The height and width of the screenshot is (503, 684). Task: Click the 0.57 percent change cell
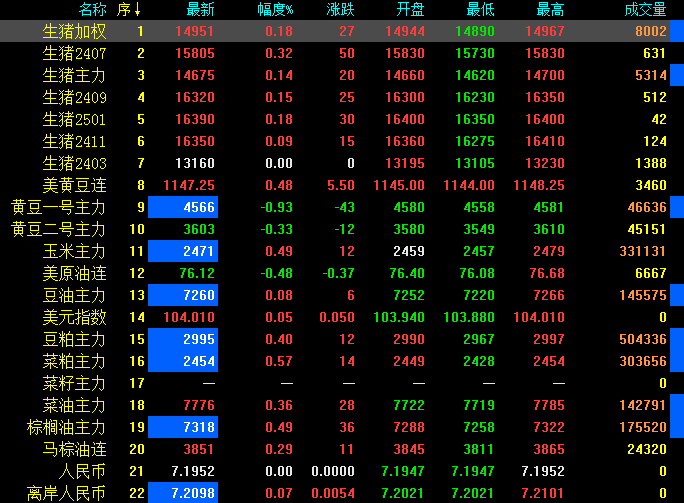click(279, 361)
